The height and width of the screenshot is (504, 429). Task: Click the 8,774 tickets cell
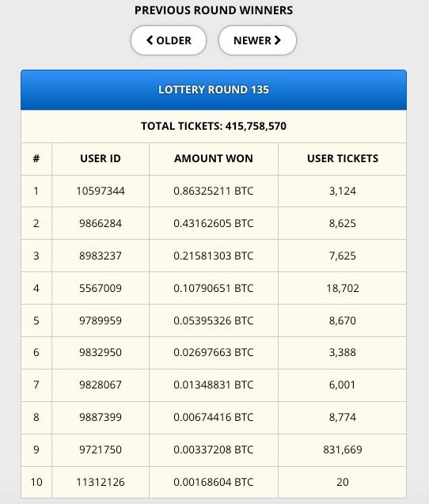(343, 417)
